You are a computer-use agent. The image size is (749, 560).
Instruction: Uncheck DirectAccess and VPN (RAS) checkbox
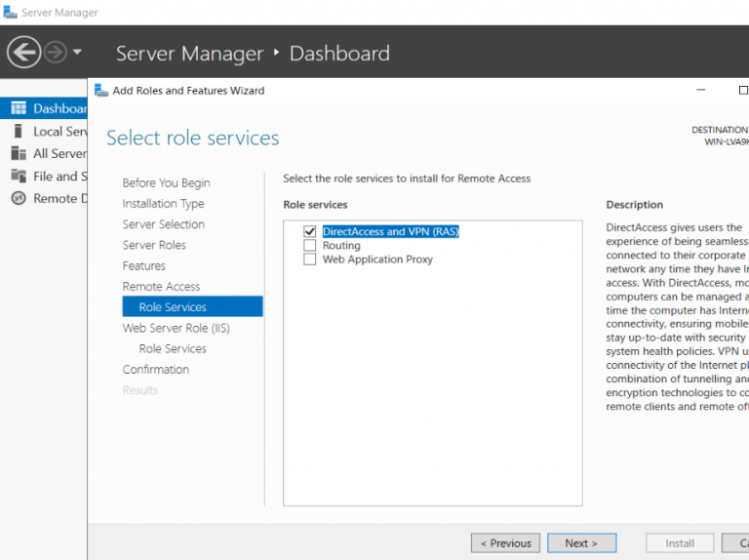click(309, 232)
